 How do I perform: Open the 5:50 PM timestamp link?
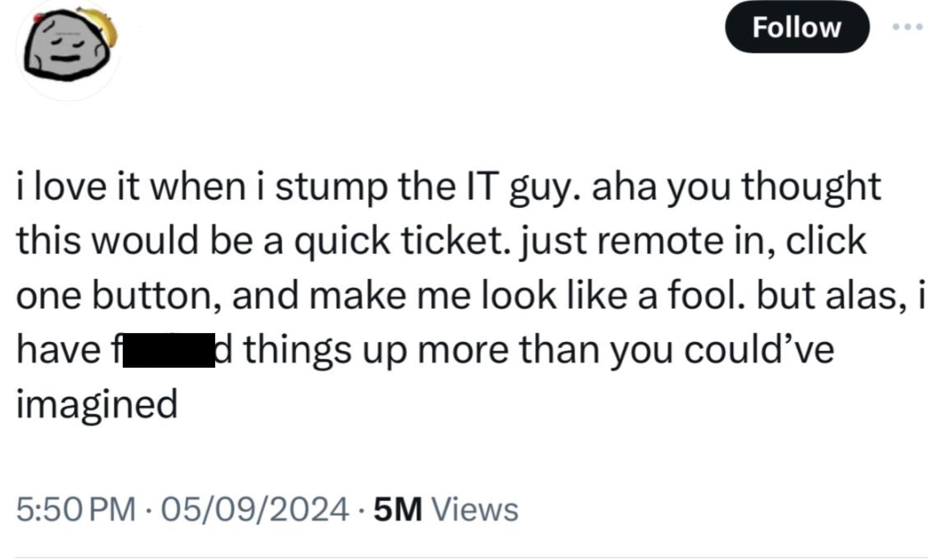tap(76, 510)
